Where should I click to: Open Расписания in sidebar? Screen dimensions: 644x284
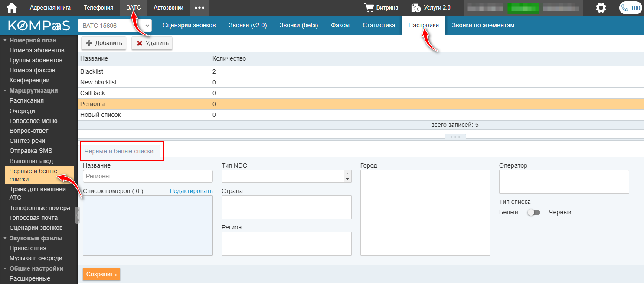point(26,100)
